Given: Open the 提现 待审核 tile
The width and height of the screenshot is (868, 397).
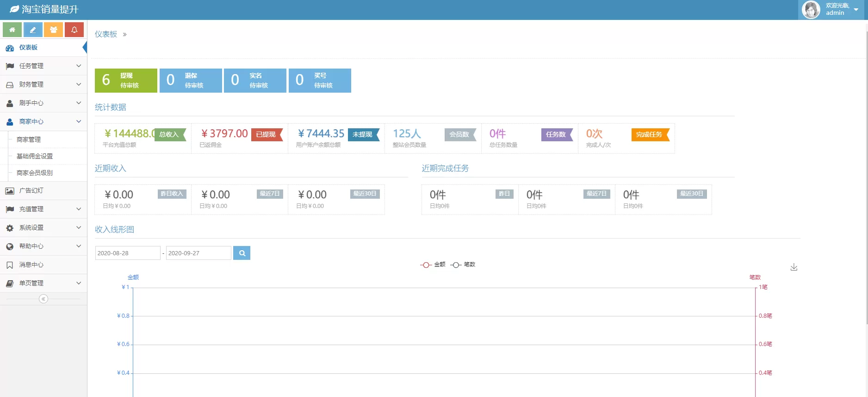Looking at the screenshot, I should tap(126, 81).
